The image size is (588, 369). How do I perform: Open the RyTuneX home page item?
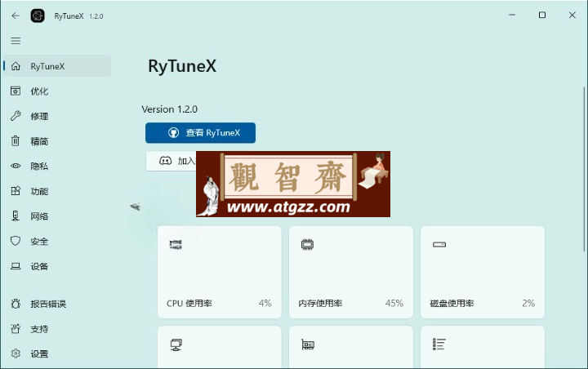coord(57,66)
